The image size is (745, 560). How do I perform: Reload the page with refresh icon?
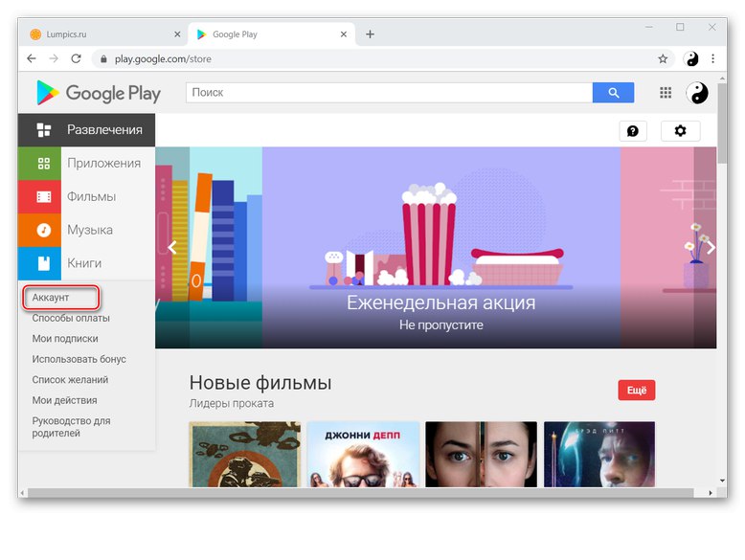point(76,59)
